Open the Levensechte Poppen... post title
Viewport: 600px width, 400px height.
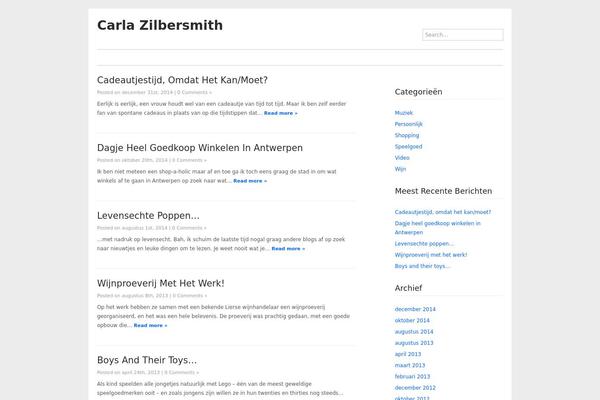coord(148,216)
